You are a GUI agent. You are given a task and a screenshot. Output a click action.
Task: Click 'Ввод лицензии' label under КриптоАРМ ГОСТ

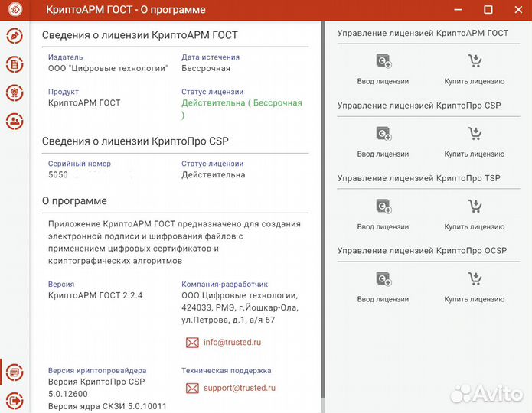383,81
